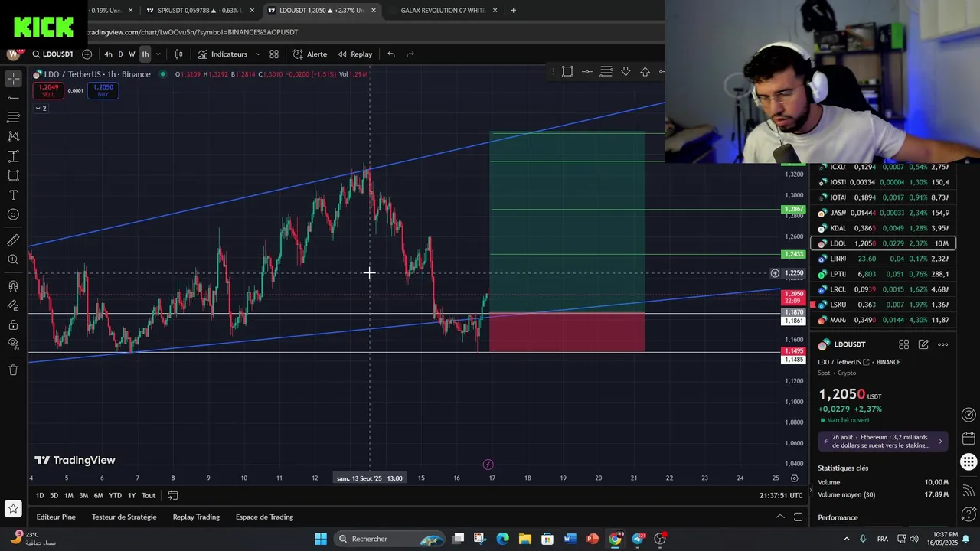This screenshot has width=980, height=551.
Task: Click the edit note icon beside LDOUSDT
Action: coord(923,345)
